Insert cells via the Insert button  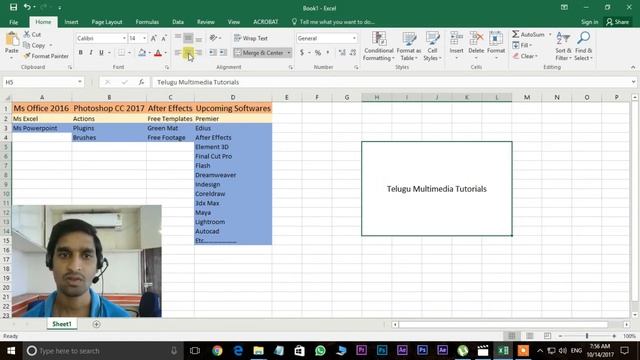tap(456, 42)
